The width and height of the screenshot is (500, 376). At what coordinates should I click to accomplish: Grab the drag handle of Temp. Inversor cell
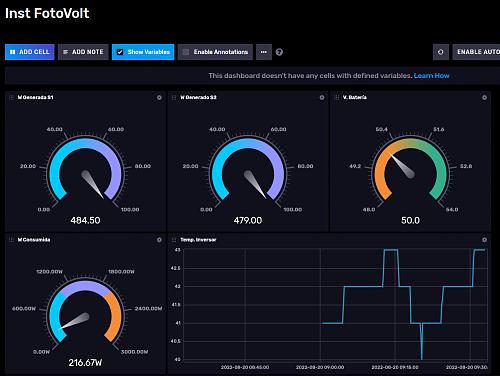(174, 240)
